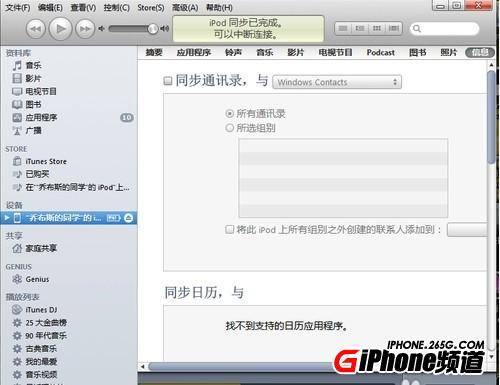The height and width of the screenshot is (385, 500).
Task: Open the group dropdown after 添加到
Action: [467, 230]
